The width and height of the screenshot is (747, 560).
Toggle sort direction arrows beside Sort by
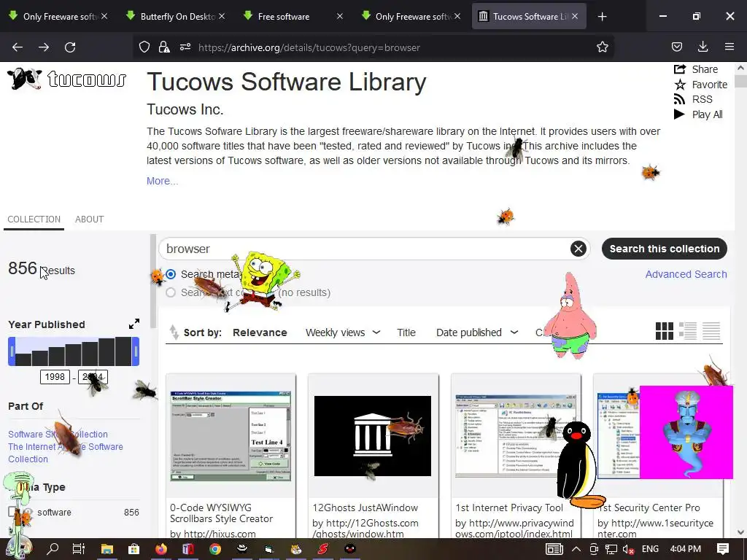(x=174, y=332)
